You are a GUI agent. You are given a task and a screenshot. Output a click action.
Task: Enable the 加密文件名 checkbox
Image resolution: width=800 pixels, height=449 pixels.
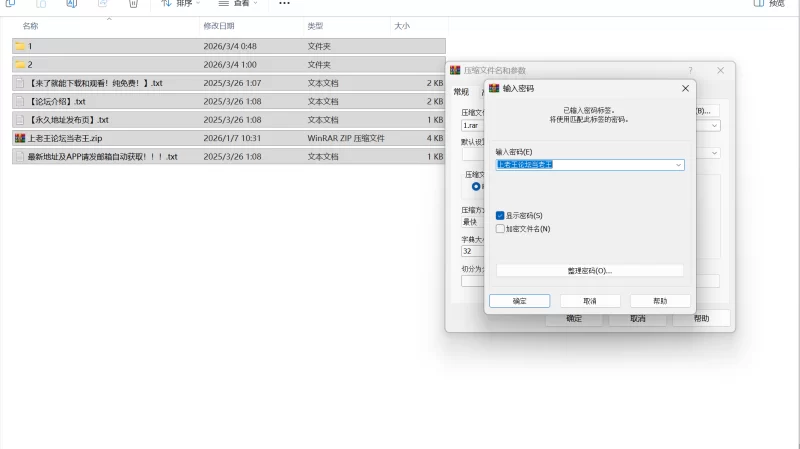(500, 229)
